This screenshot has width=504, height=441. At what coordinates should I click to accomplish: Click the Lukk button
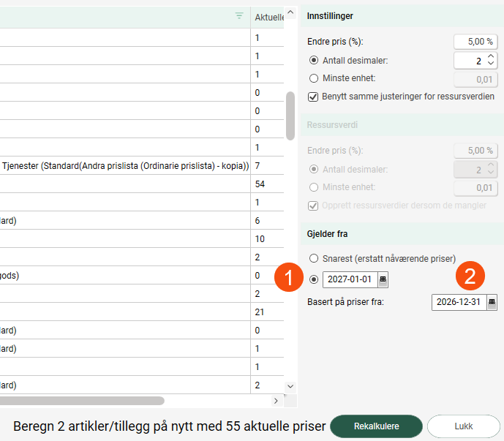pyautogui.click(x=463, y=426)
